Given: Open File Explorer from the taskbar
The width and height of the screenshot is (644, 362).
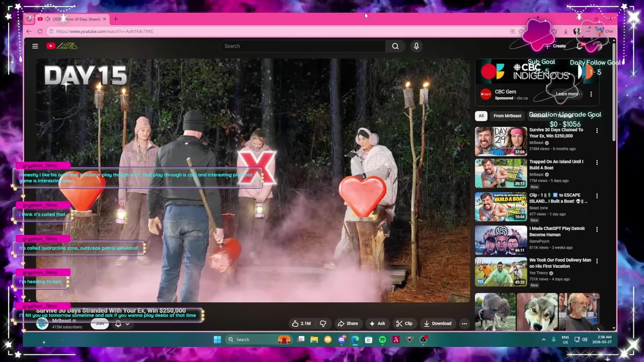Looking at the screenshot, I should [x=314, y=339].
